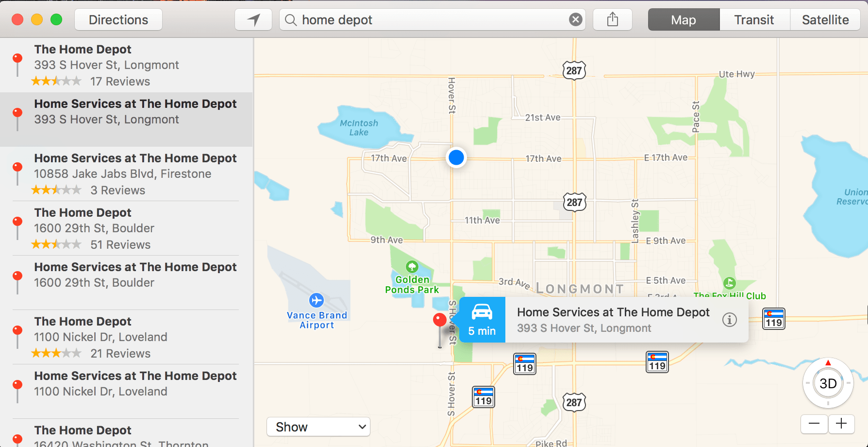Screen dimensions: 868x447
Task: Click the highway 119 shield beside S Hover St label
Action: 484,396
